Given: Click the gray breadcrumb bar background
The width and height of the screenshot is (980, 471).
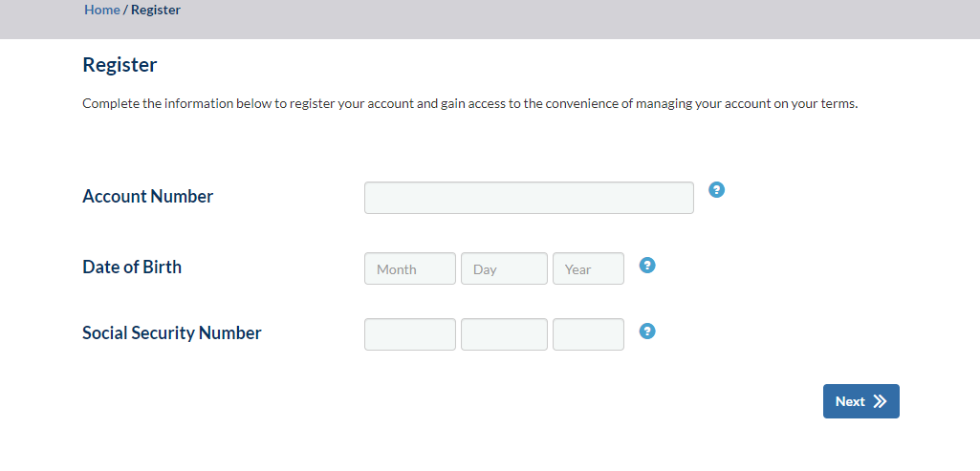Looking at the screenshot, I should 574,17.
